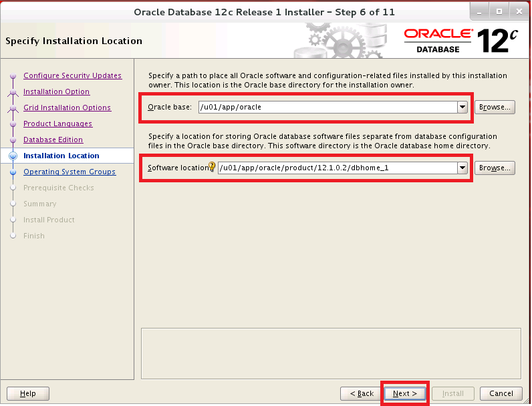Click the Grid Installation Options step node icon
This screenshot has width=532, height=406.
coord(13,108)
